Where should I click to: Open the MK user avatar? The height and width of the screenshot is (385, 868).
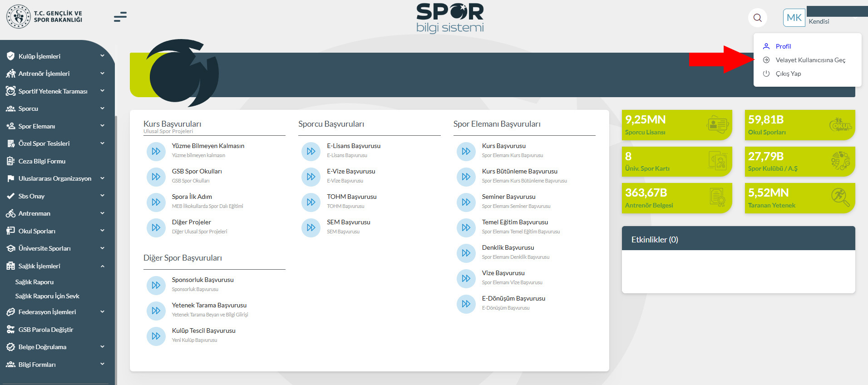pos(794,18)
